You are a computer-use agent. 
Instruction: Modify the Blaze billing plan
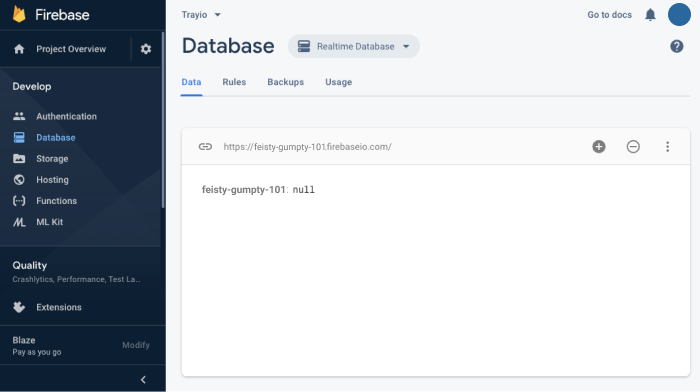136,345
